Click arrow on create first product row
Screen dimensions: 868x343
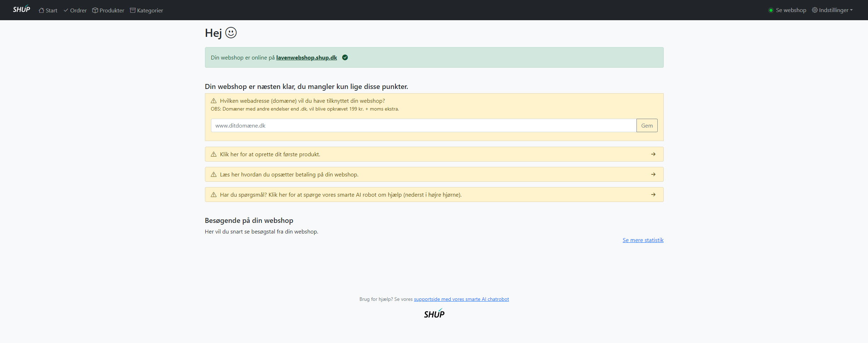[x=653, y=154]
